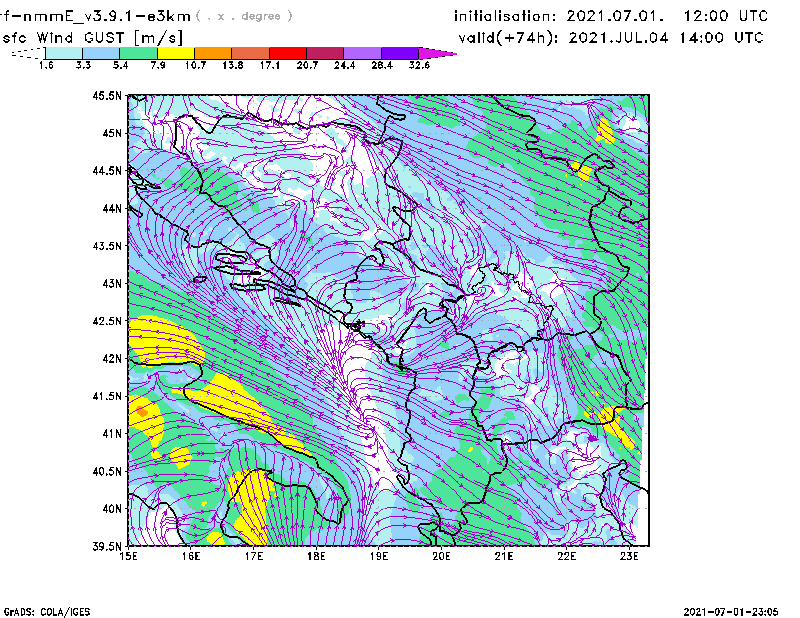
Task: Click the small orange gust spot near 41.3N 15.2E
Action: (x=141, y=411)
